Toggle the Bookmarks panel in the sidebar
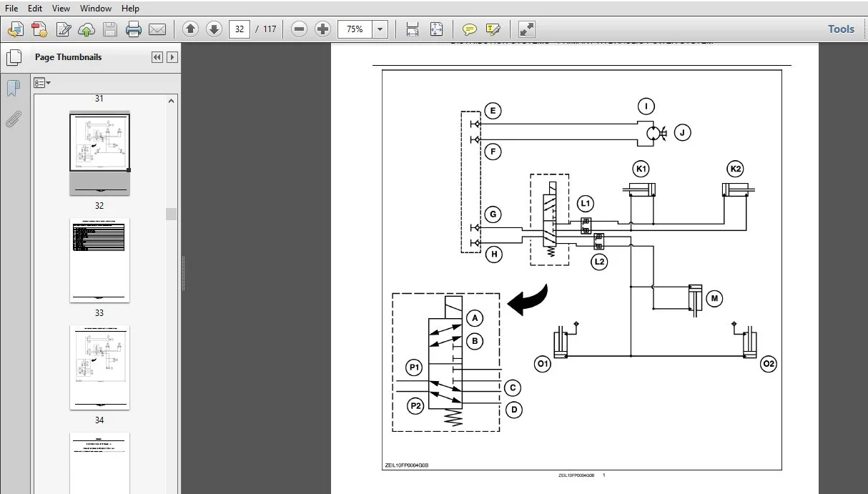Image resolution: width=868 pixels, height=494 pixels. coord(13,89)
